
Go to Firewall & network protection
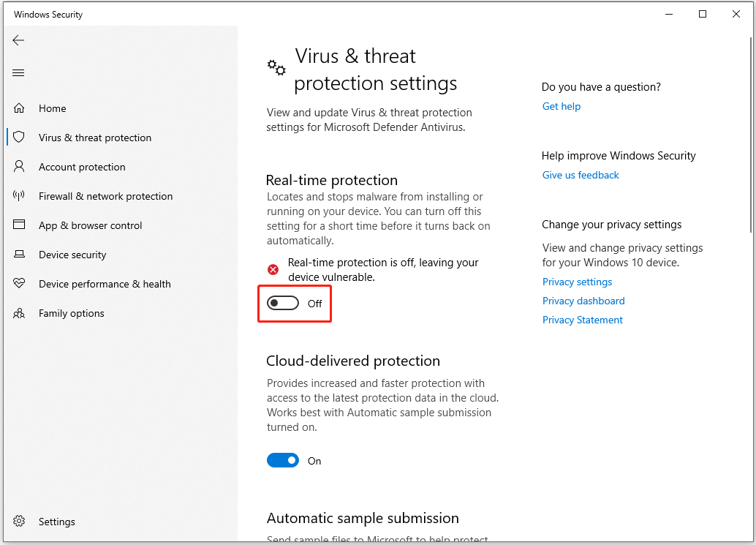(x=105, y=196)
